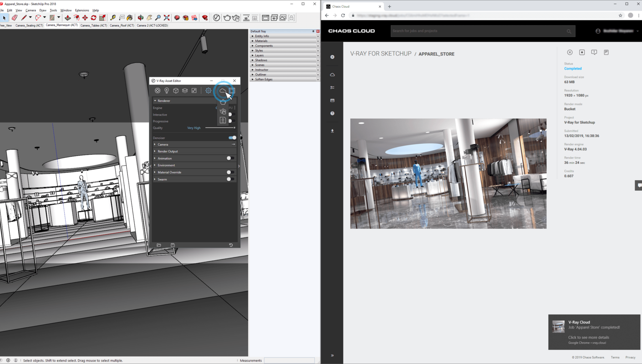The width and height of the screenshot is (642, 364).
Task: Click the Privacy footer link
Action: (x=630, y=357)
